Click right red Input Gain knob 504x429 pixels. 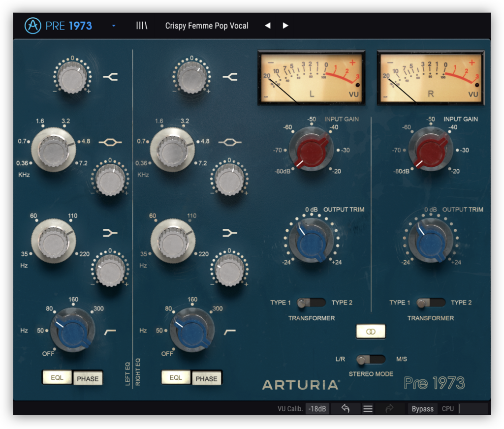[431, 150]
